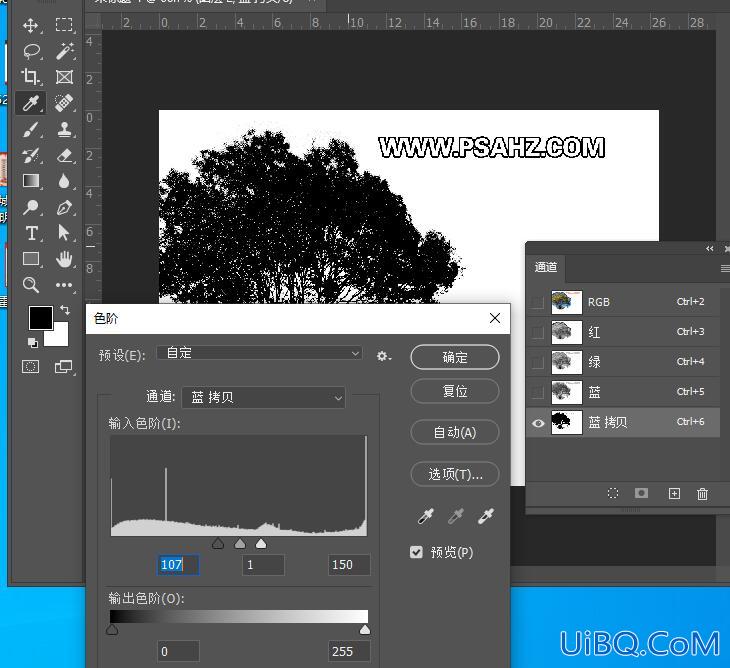This screenshot has height=668, width=730.
Task: Select the Crop tool
Action: 31,77
